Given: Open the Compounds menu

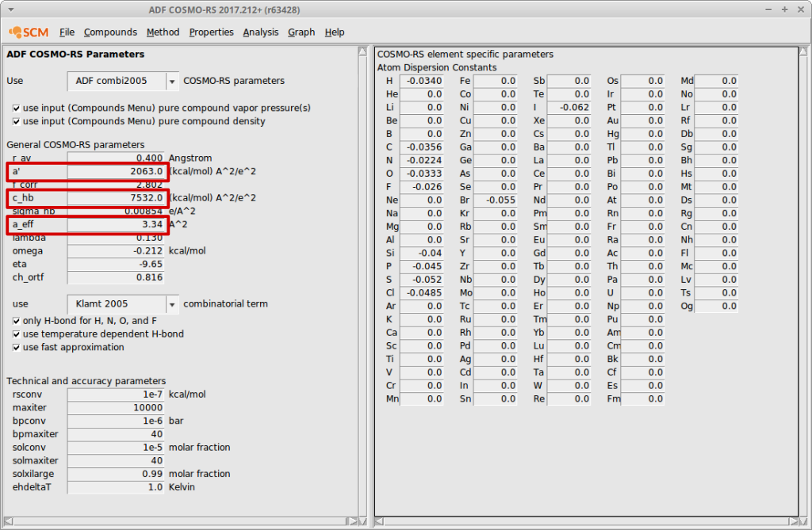Looking at the screenshot, I should 110,32.
